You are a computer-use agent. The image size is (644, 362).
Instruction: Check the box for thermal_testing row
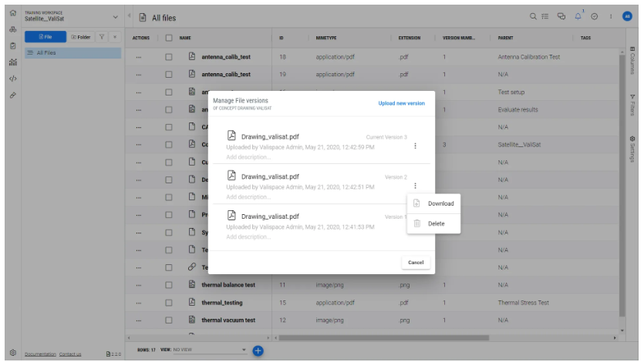coord(169,303)
